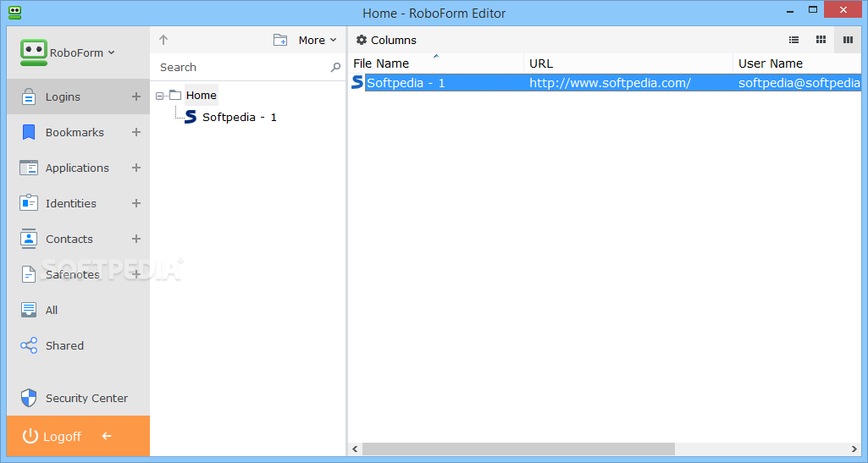Click the Bookmarks ribbon icon
This screenshot has height=463, width=868.
coord(28,132)
